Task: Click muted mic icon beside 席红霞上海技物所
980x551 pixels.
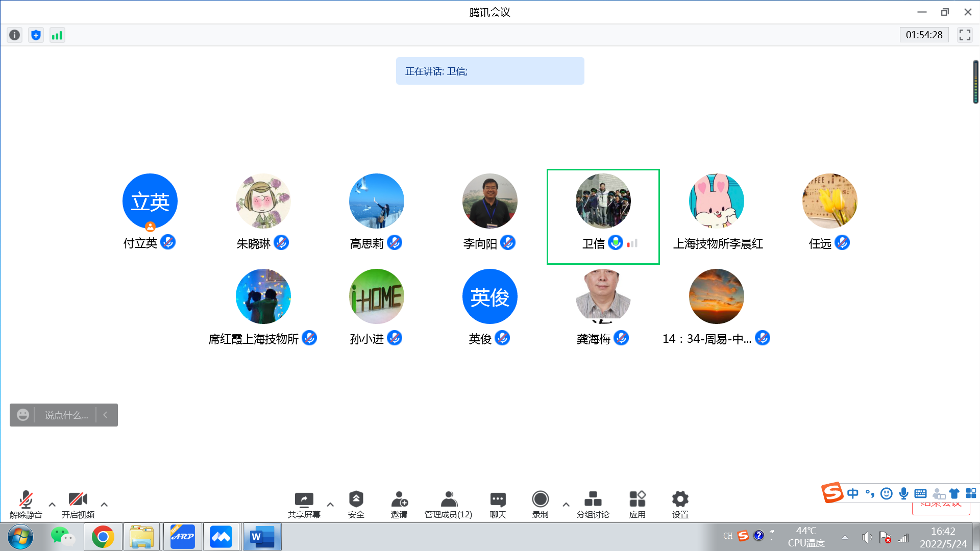Action: [309, 338]
